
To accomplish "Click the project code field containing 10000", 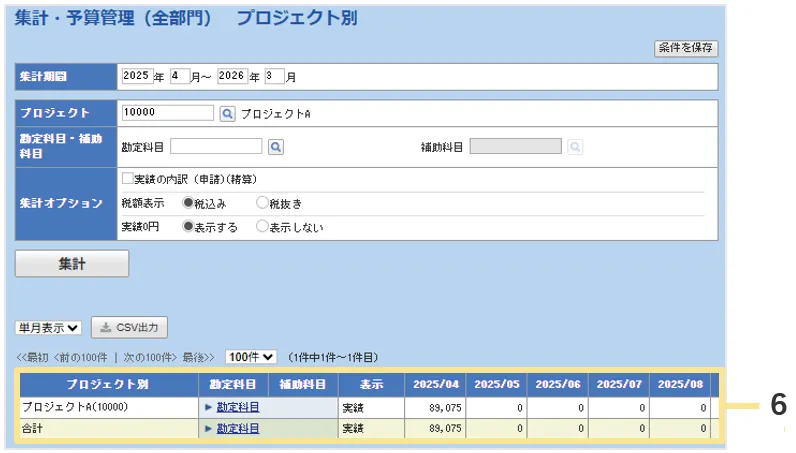I will click(167, 114).
